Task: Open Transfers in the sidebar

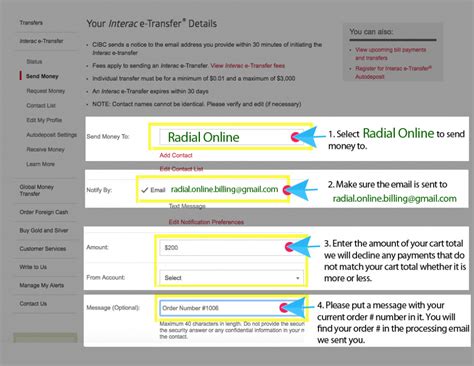Action: (x=31, y=23)
